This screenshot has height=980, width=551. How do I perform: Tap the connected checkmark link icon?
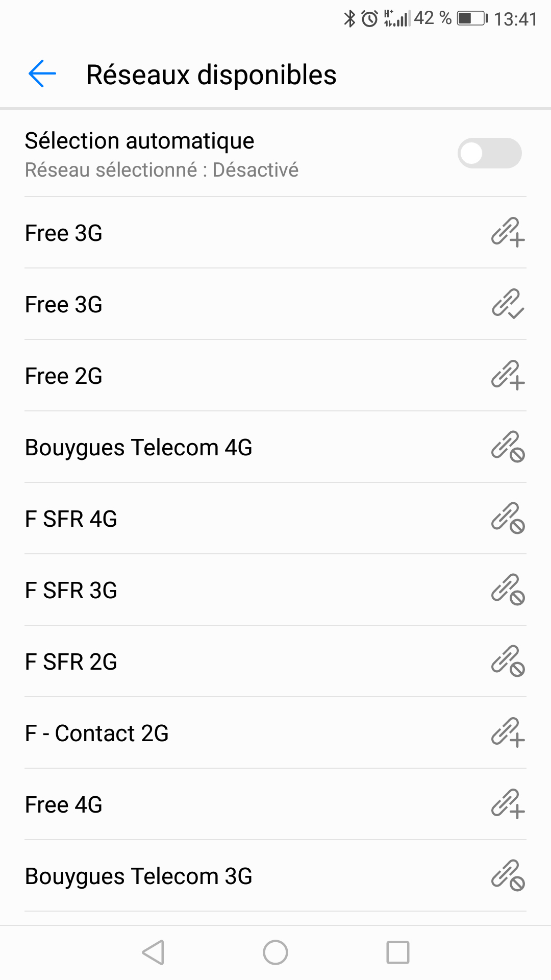tap(508, 304)
